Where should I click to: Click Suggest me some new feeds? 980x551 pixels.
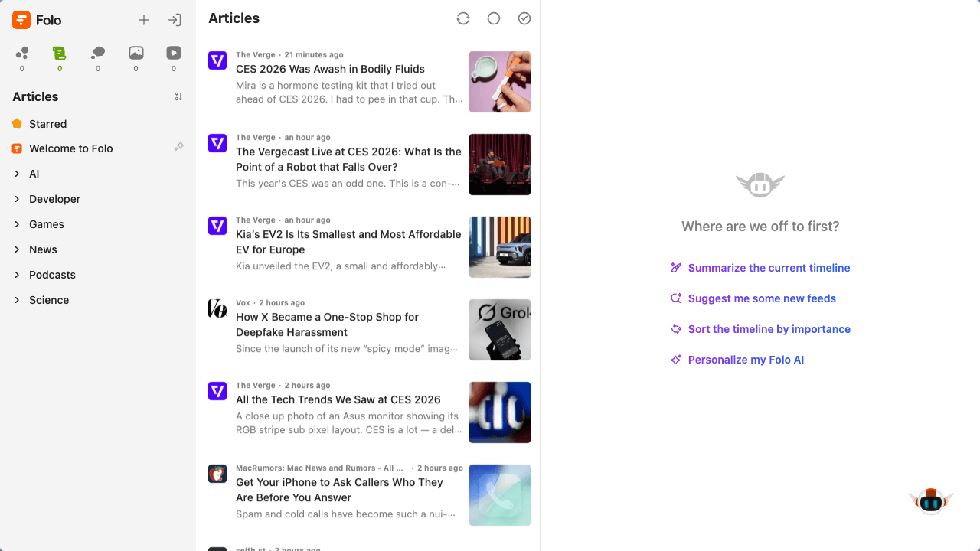coord(762,298)
